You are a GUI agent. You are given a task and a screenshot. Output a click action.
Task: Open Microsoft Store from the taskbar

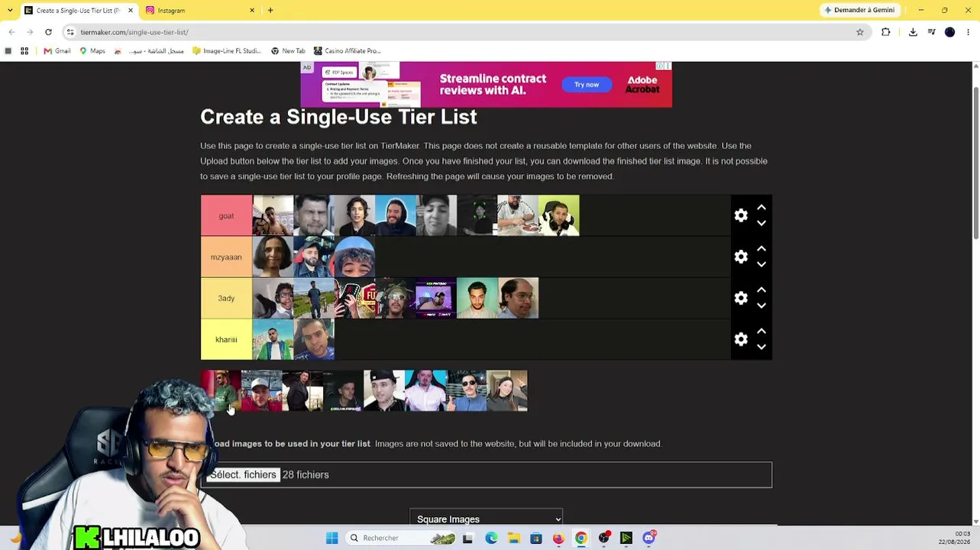click(536, 538)
